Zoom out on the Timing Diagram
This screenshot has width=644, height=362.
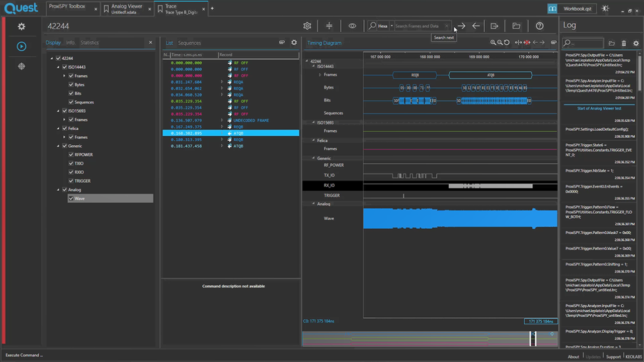point(500,43)
